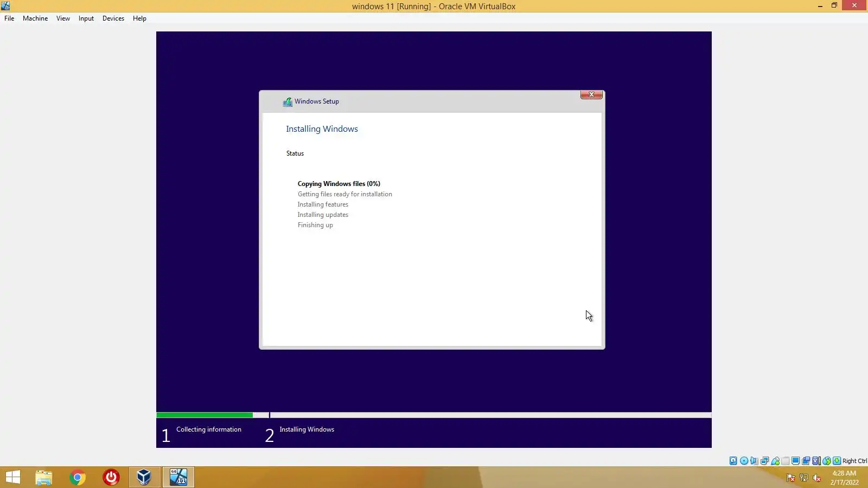Image resolution: width=868 pixels, height=488 pixels.
Task: Click the keyboard capture arrow indicator
Action: pyautogui.click(x=837, y=461)
